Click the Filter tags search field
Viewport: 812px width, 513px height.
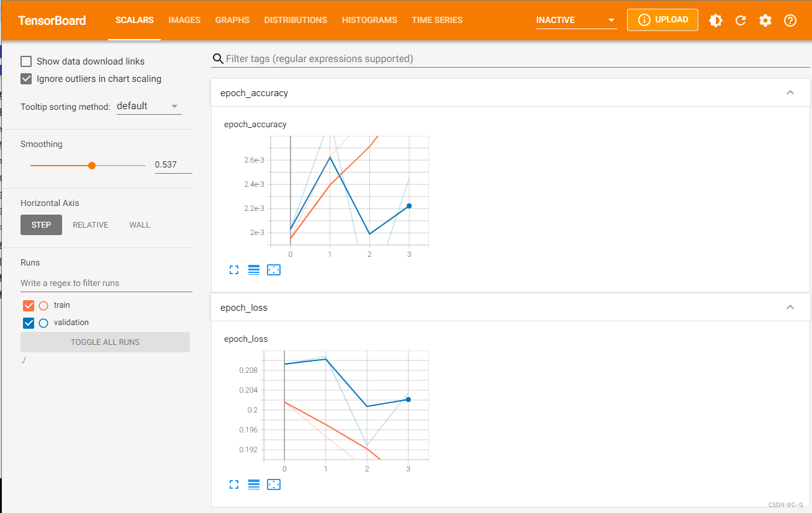click(x=517, y=59)
